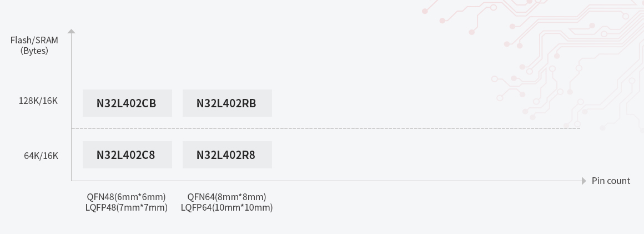Select the LQFP64(10mm*10mm) package label
The image size is (644, 234).
[x=227, y=207]
